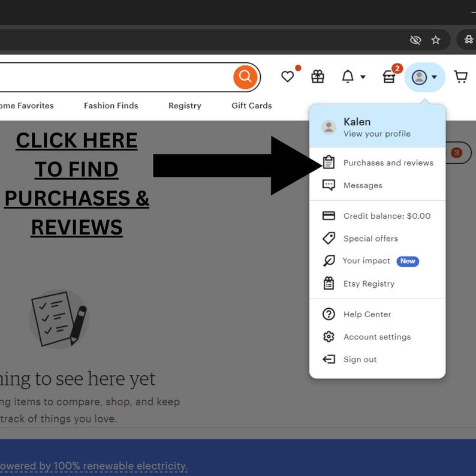476x476 pixels.
Task: Click inside the search input field
Action: (x=115, y=77)
